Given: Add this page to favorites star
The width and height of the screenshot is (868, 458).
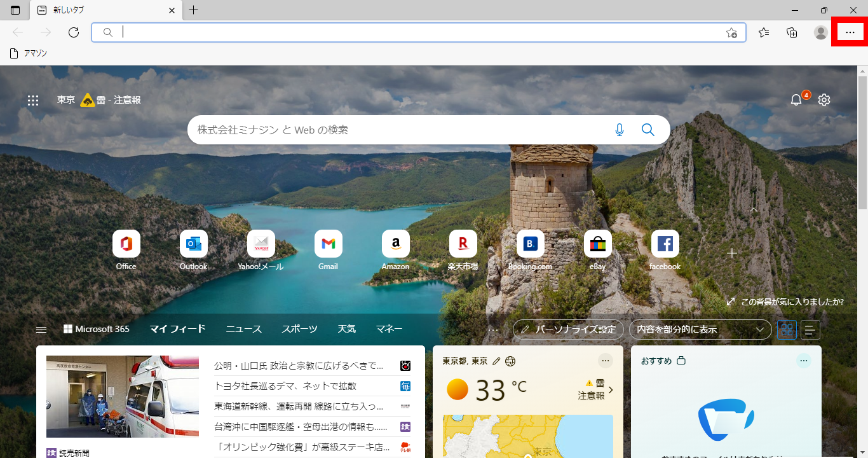Looking at the screenshot, I should 731,32.
